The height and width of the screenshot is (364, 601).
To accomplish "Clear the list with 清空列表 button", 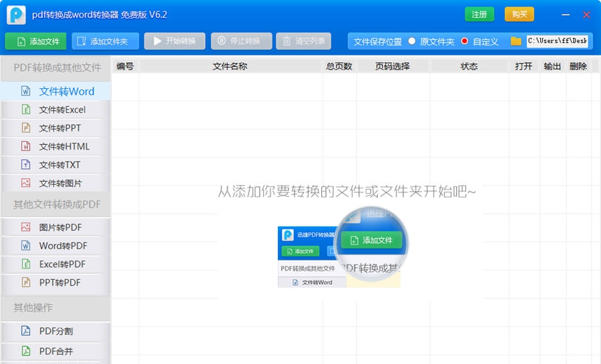I will [x=304, y=41].
